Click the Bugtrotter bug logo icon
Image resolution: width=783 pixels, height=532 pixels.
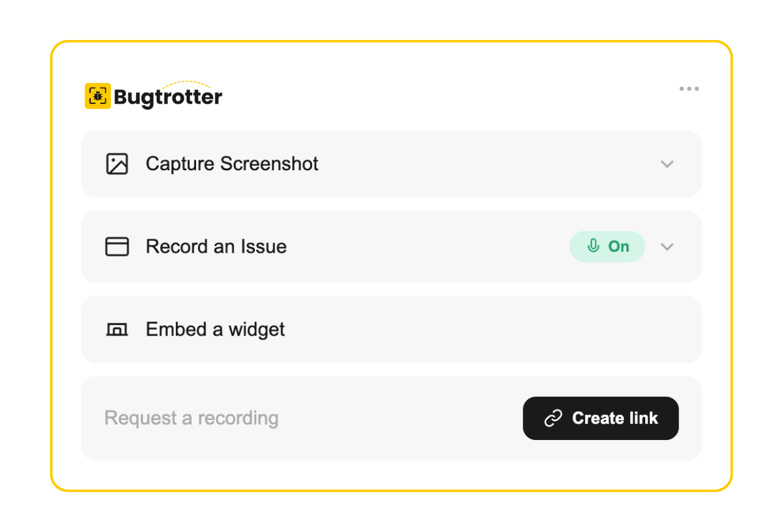(x=98, y=95)
